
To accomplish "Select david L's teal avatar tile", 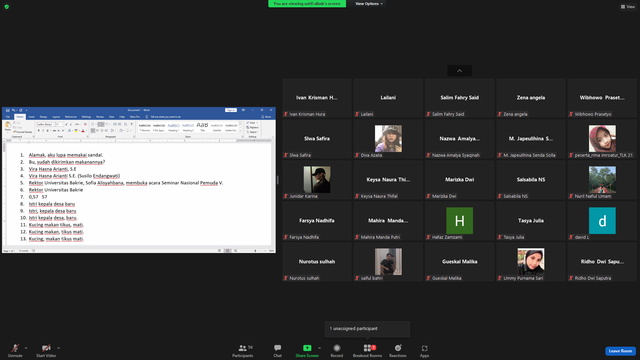I will [602, 220].
